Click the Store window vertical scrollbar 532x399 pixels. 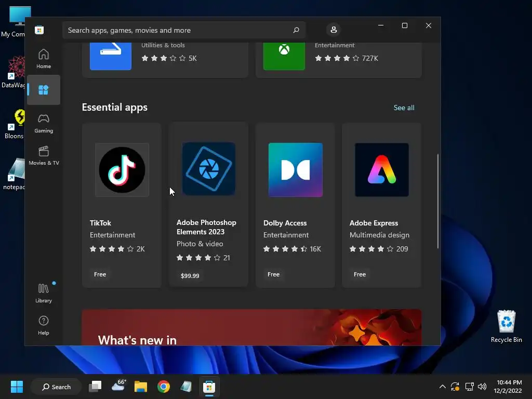pos(437,201)
